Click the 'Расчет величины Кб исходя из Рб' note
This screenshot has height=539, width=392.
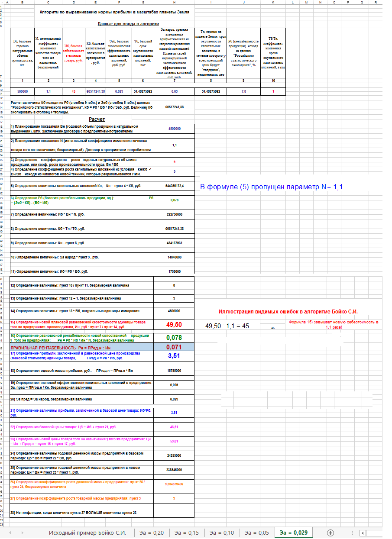(82, 108)
